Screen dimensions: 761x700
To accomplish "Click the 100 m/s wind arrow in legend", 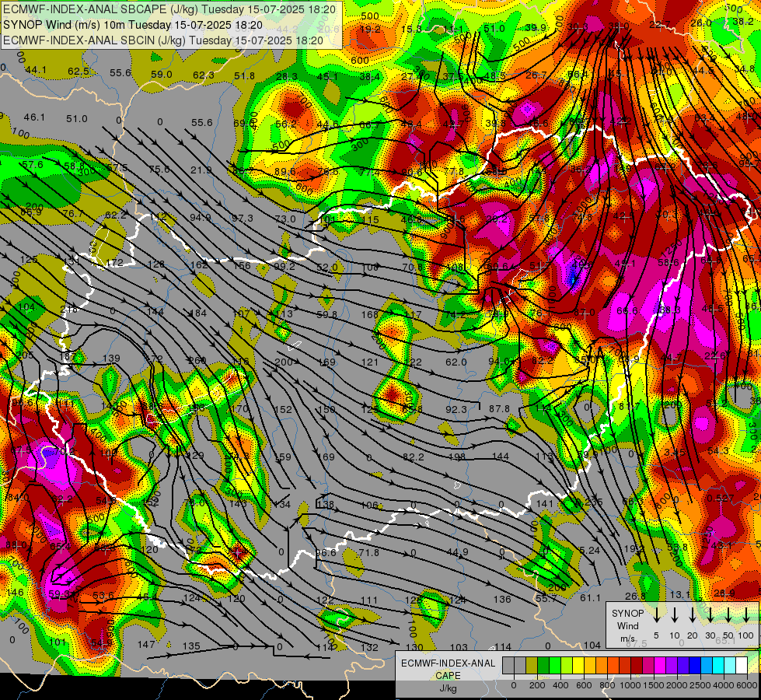I will point(746,614).
